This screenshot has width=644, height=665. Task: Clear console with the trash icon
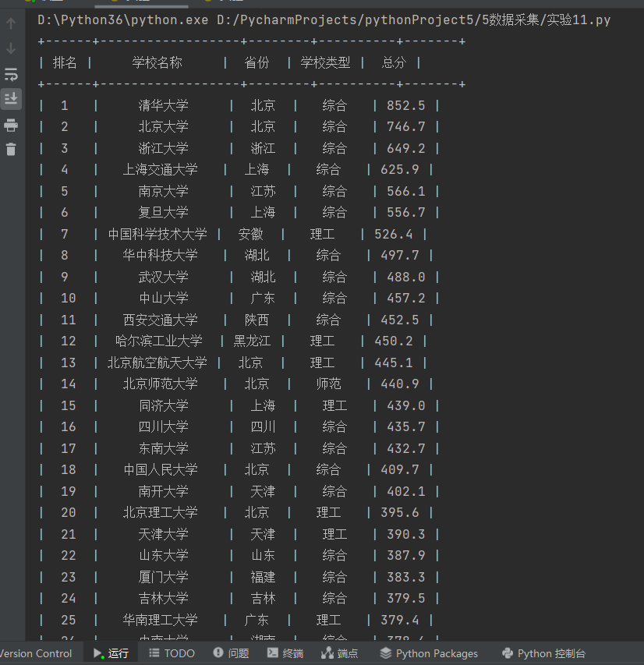11,149
